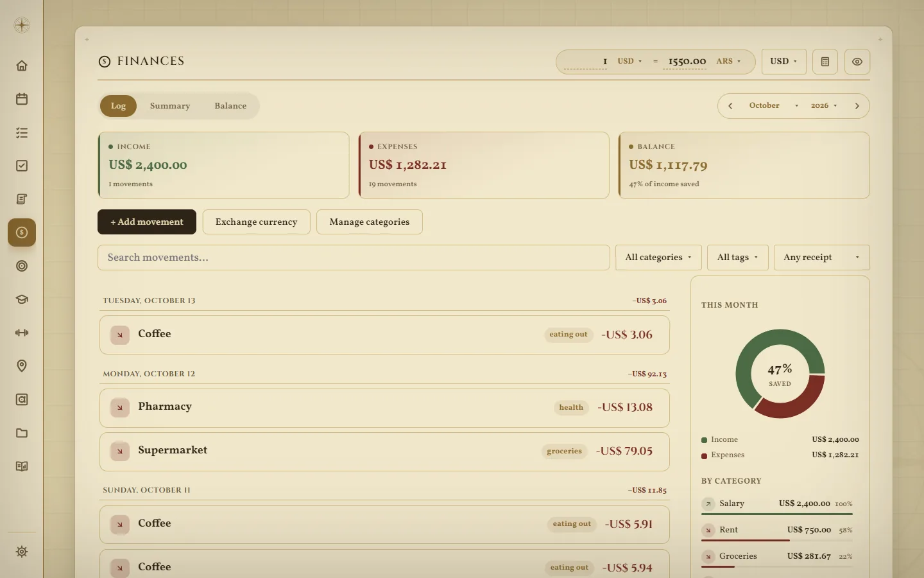Open the October month dropdown
The image size is (924, 578).
[x=773, y=106]
